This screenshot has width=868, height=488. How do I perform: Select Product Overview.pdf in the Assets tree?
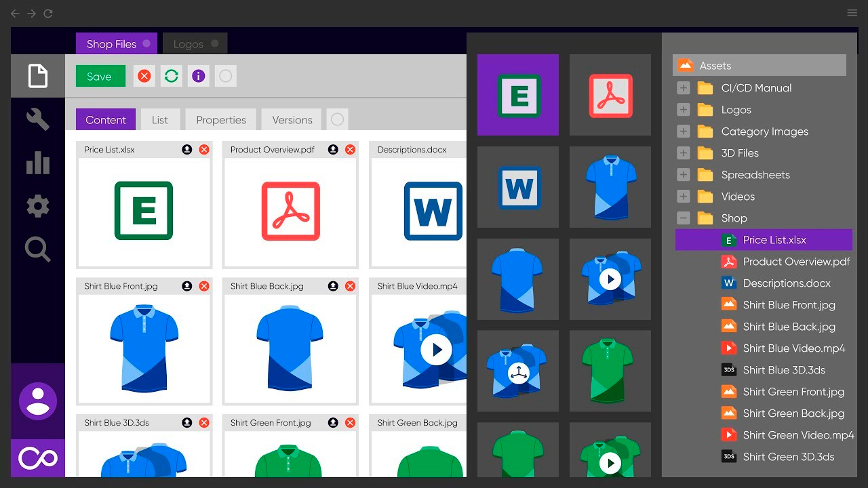point(786,262)
